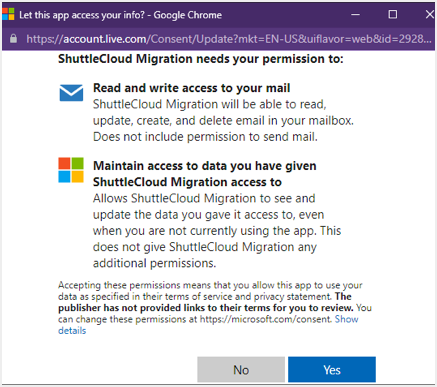Select the mail envelope permission icon
Screen dimensions: 437x387
71,93
